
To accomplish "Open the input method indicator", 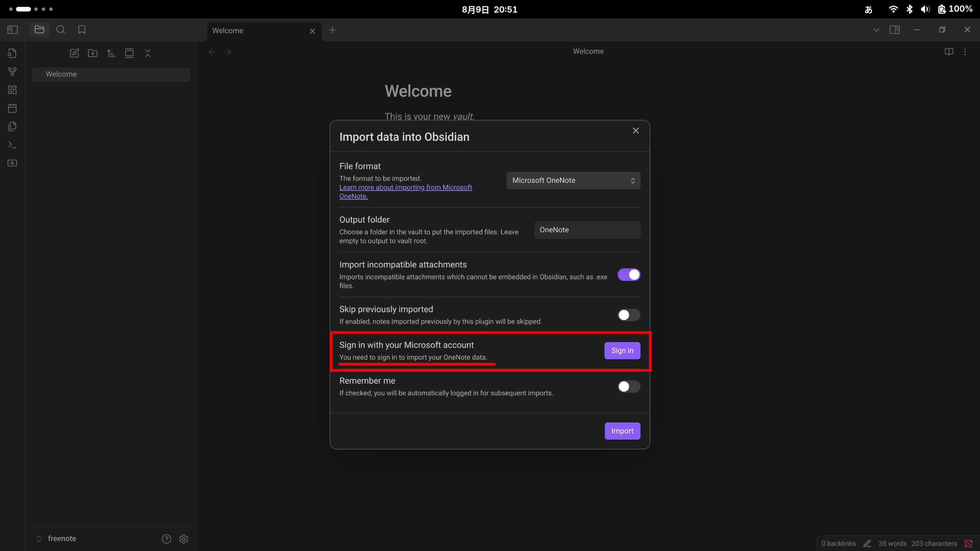I will 868,10.
